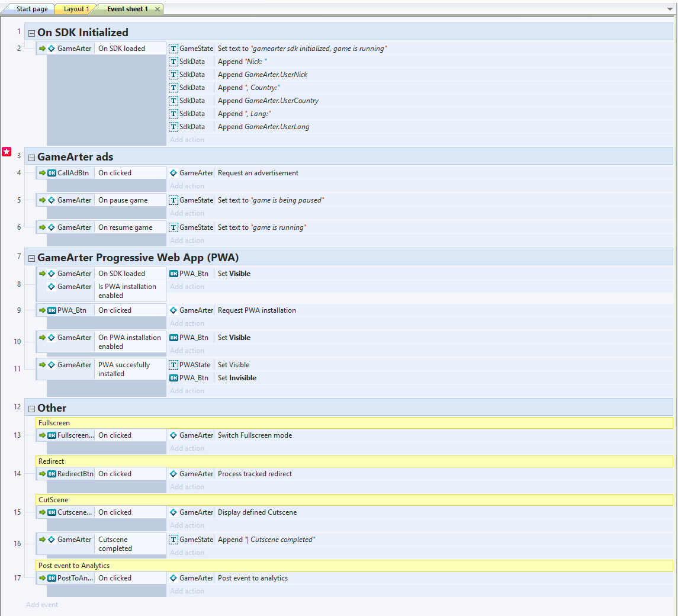Viewport: 678px width, 616px height.
Task: Collapse the On SDK Initialized event group
Action: coord(31,33)
